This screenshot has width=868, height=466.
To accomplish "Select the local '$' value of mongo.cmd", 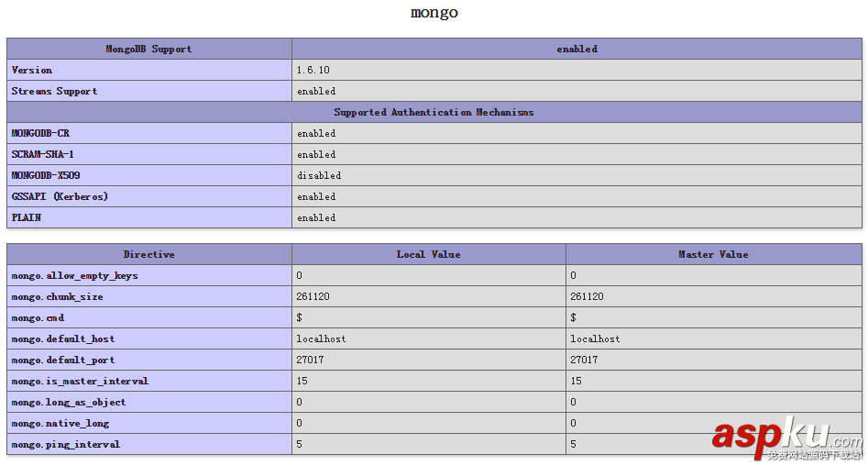I will [299, 317].
